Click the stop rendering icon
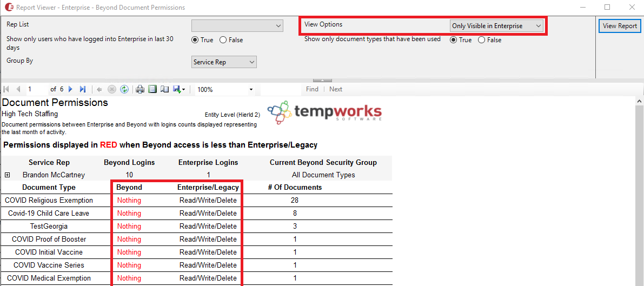The width and height of the screenshot is (644, 286). [112, 89]
